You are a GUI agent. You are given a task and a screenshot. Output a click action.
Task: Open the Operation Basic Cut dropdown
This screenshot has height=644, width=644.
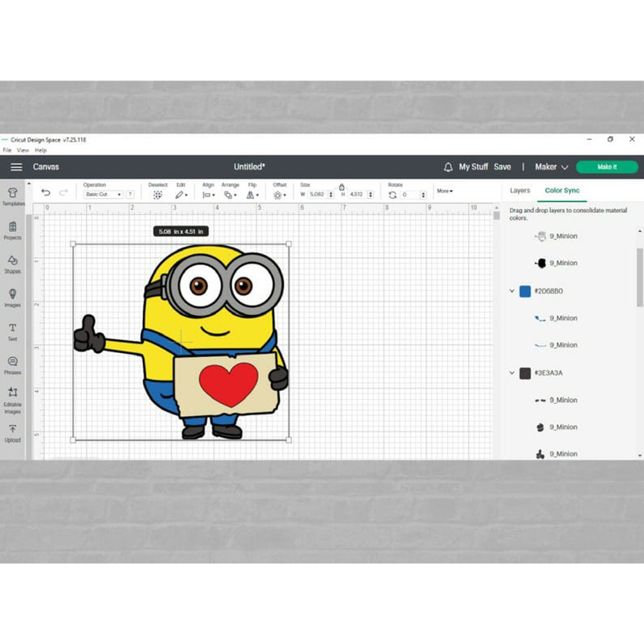pyautogui.click(x=104, y=194)
